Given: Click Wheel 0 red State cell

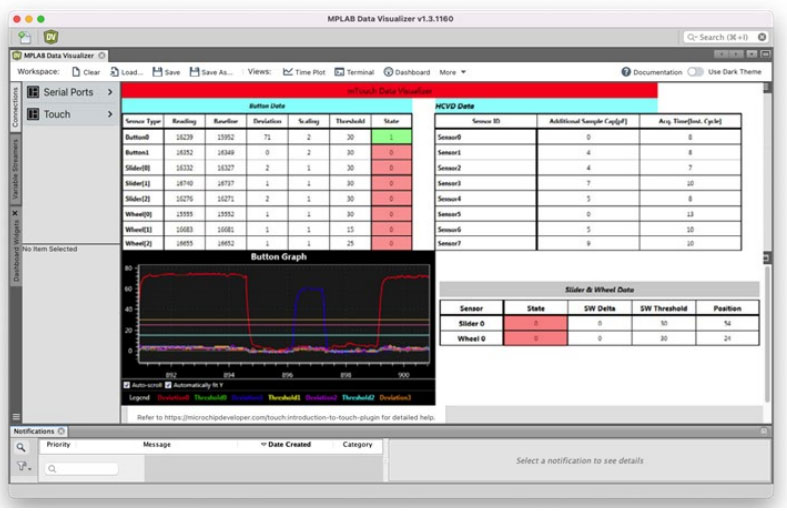Looking at the screenshot, I should [x=536, y=338].
